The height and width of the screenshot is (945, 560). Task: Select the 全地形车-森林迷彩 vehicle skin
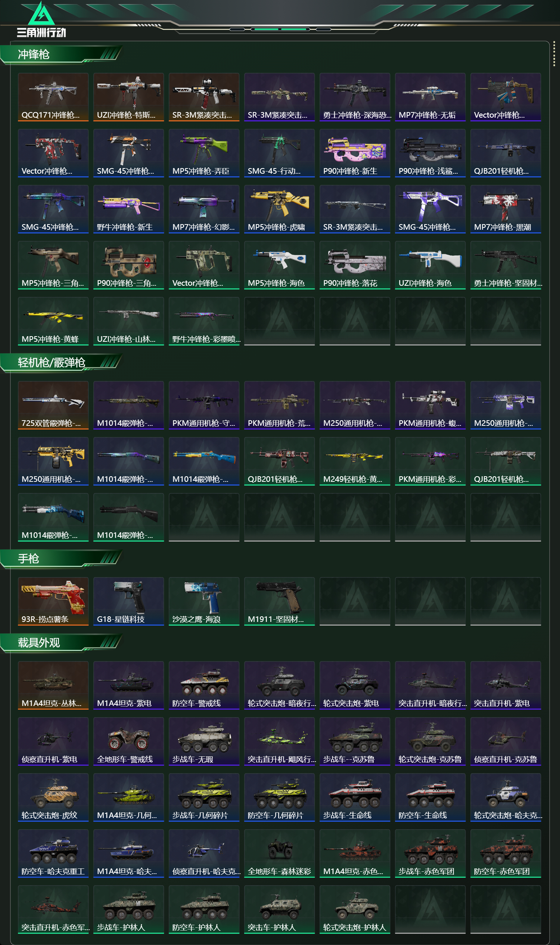pos(279,853)
